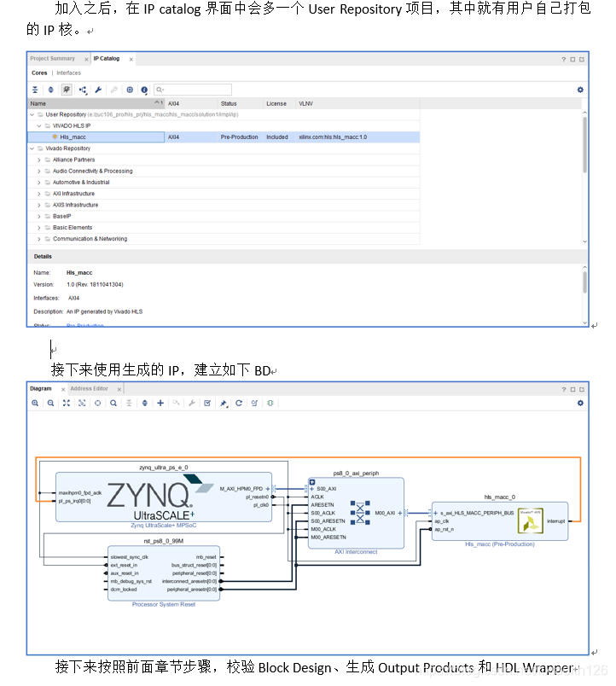Click the IP info icon in IP Catalog toolbar
This screenshot has width=616, height=686.
[x=144, y=90]
